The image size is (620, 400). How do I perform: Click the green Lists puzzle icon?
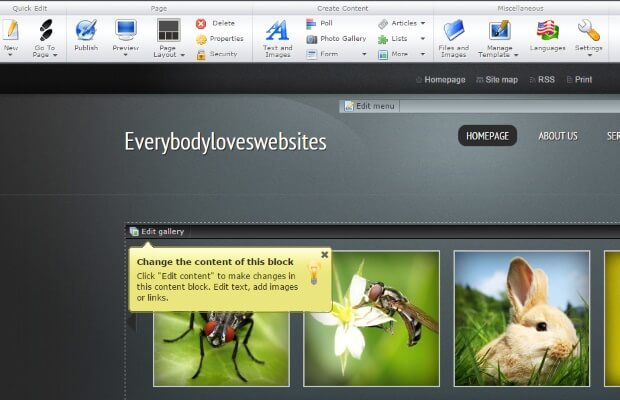(383, 39)
